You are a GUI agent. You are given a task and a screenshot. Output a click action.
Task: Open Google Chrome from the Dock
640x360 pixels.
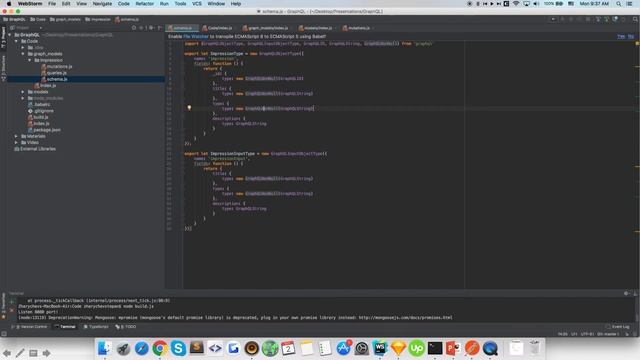tap(160, 348)
